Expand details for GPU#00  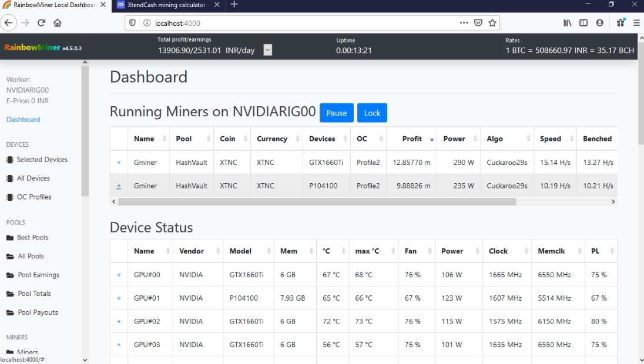point(119,275)
